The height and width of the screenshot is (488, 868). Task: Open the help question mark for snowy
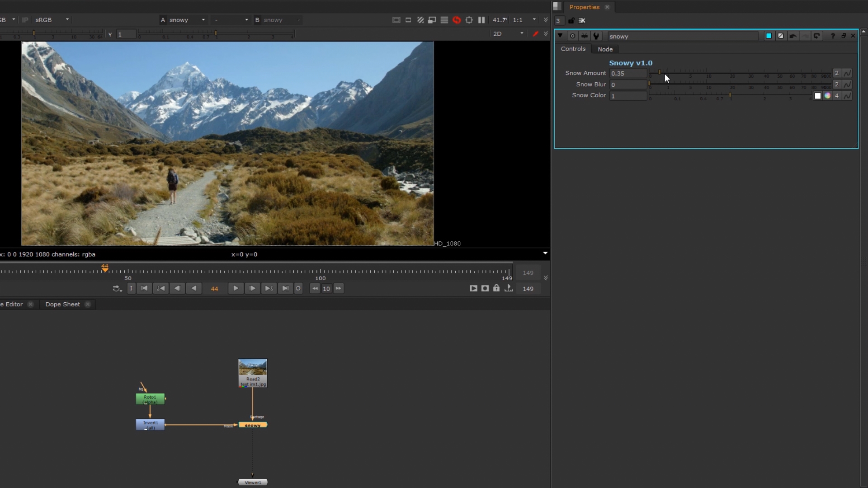[x=833, y=36]
